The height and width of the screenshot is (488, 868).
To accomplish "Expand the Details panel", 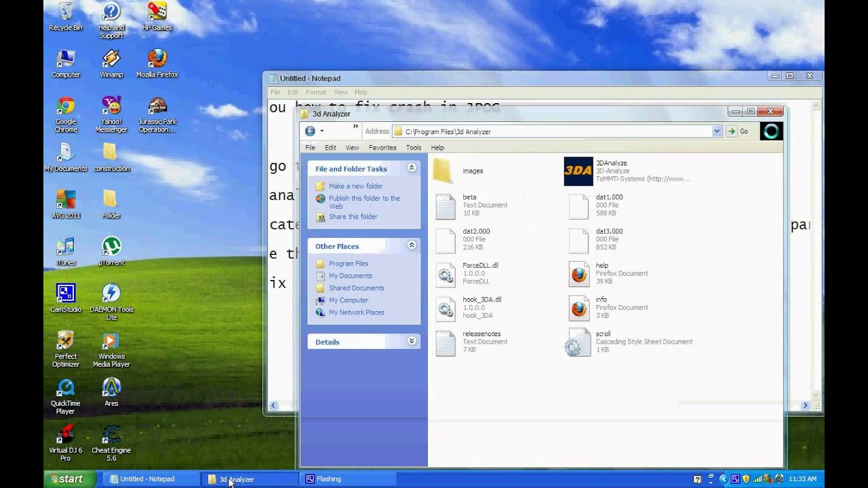I will coord(411,341).
